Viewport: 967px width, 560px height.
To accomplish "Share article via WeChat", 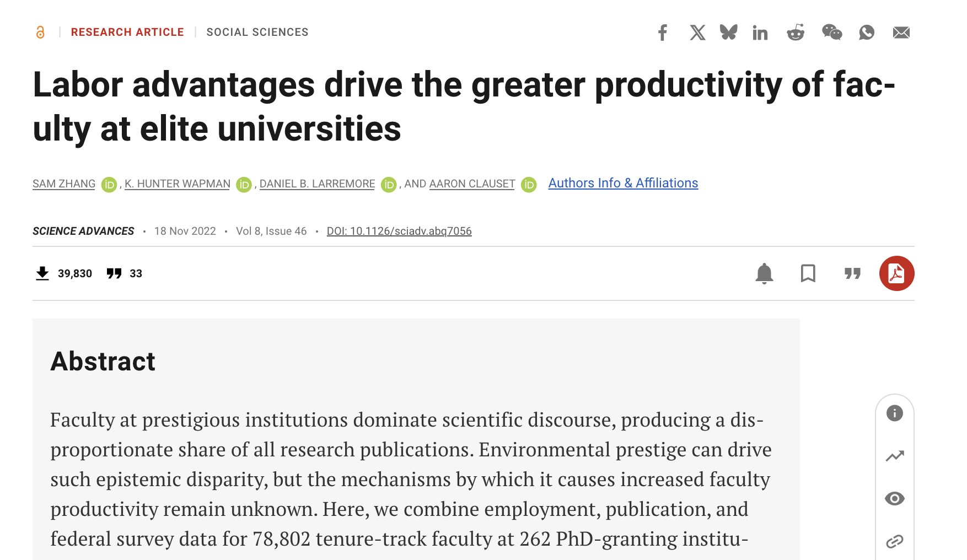I will (x=832, y=33).
